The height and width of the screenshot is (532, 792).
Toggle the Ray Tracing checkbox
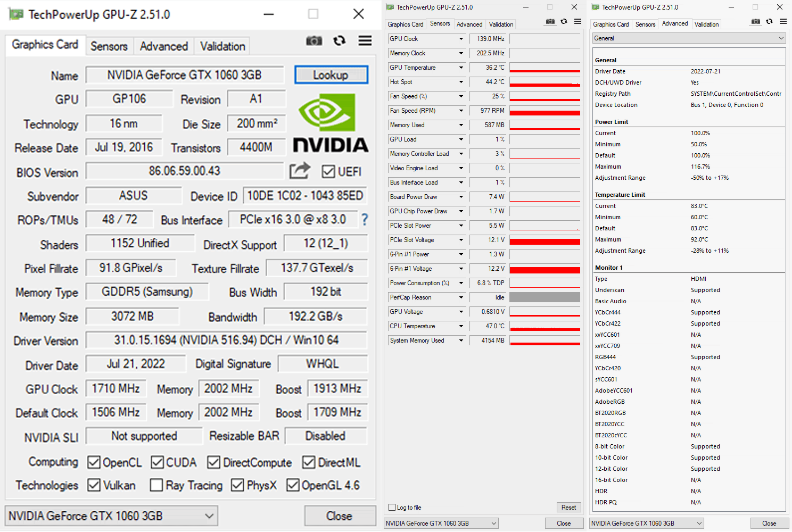[x=156, y=485]
